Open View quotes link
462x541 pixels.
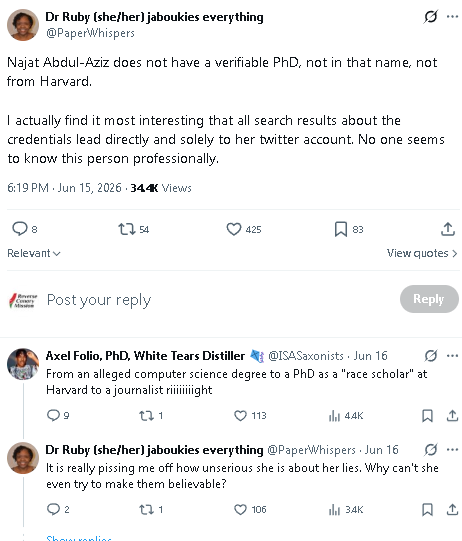coord(422,253)
